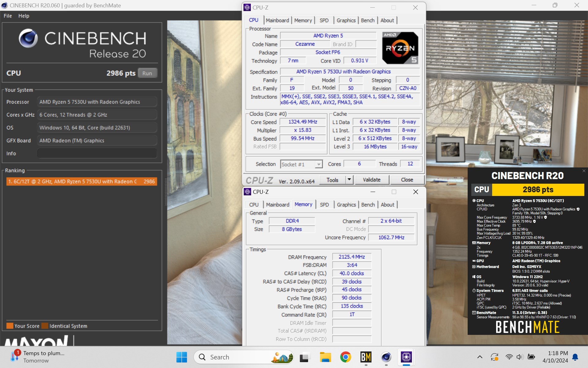The image size is (588, 368).
Task: Close the BenchMate result overlay
Action: pyautogui.click(x=584, y=171)
